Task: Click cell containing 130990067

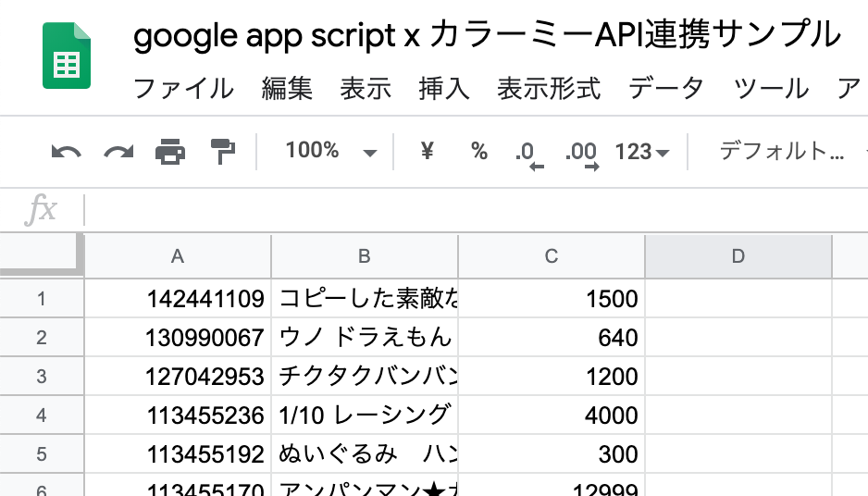Action: pos(178,337)
